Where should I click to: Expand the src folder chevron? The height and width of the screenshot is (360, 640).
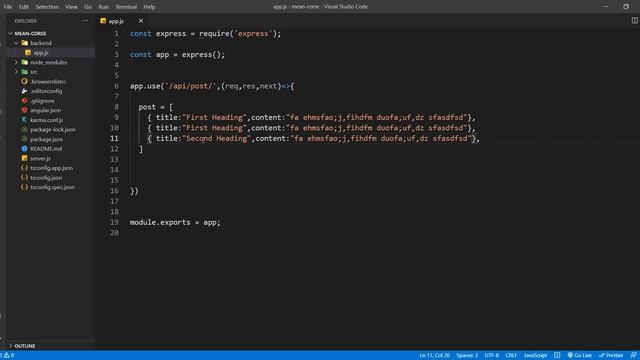(x=16, y=72)
